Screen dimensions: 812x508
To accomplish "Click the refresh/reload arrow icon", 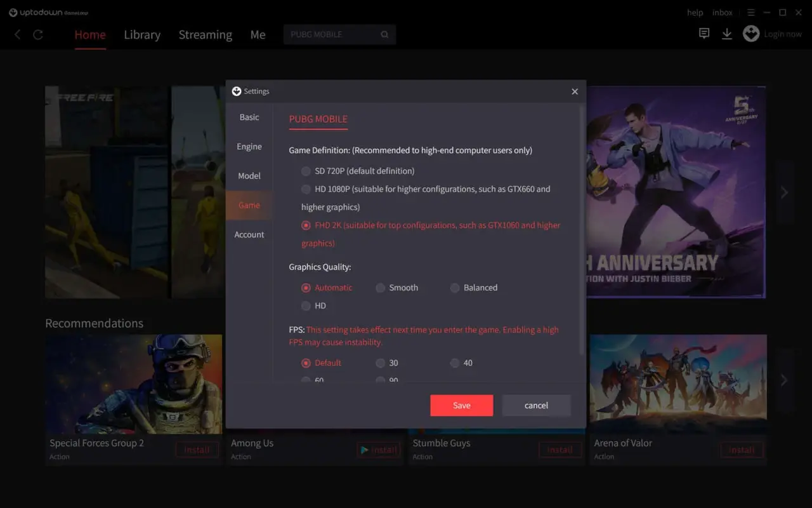I will pos(38,34).
